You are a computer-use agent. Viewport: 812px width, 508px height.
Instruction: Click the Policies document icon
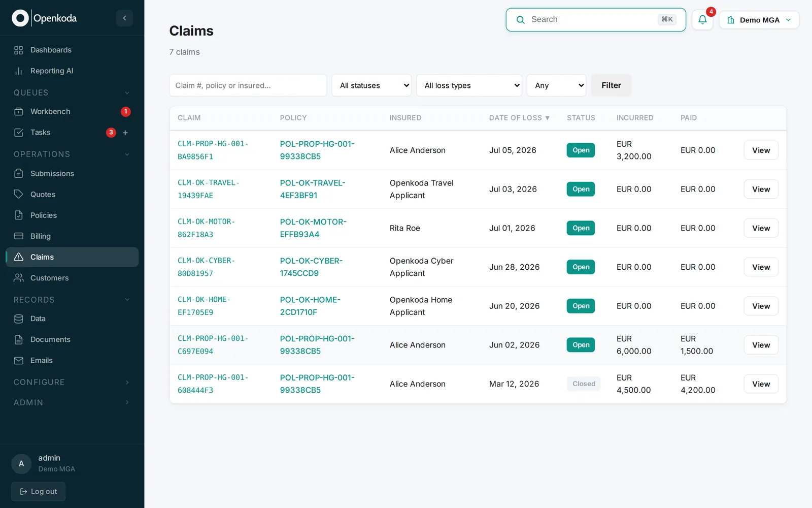tap(19, 215)
